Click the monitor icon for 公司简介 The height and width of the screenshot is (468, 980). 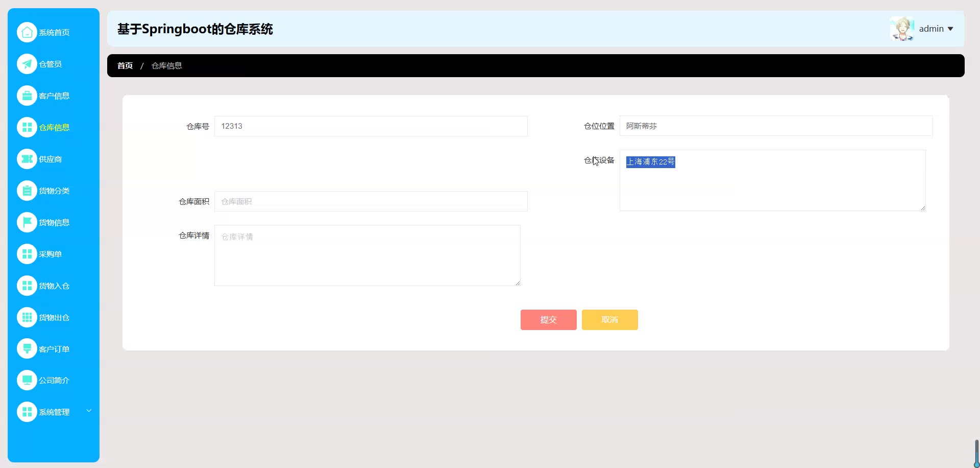click(x=27, y=380)
